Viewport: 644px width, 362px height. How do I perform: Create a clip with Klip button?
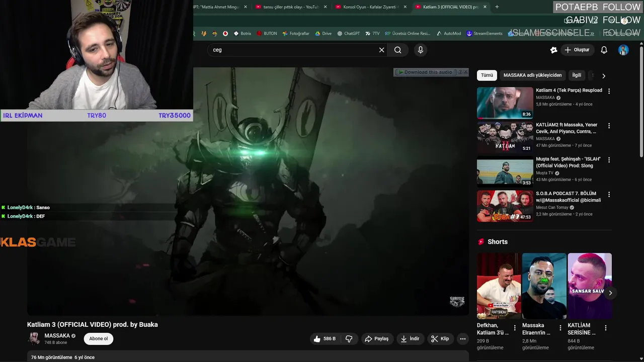click(x=440, y=339)
